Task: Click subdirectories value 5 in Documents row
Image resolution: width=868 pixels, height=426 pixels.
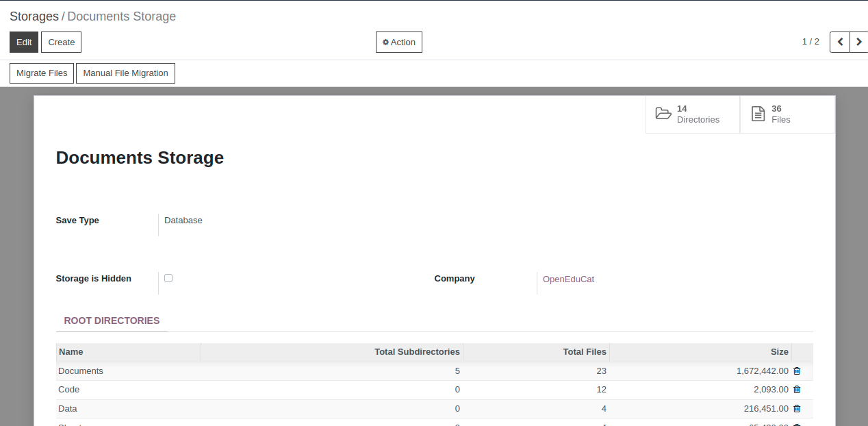Action: pos(457,371)
